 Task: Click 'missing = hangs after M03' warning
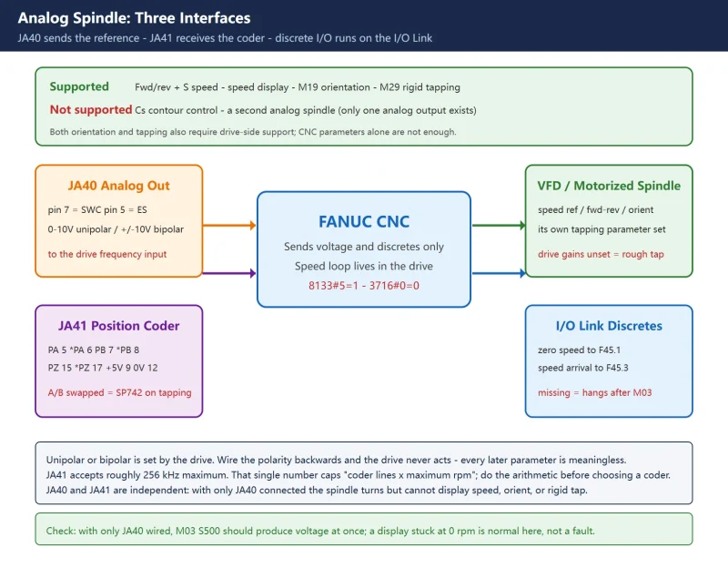point(595,392)
